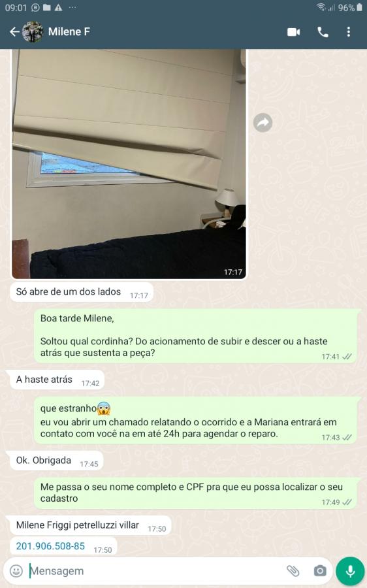Tap the voice call phone icon
Screen dimensions: 367x588
click(323, 32)
